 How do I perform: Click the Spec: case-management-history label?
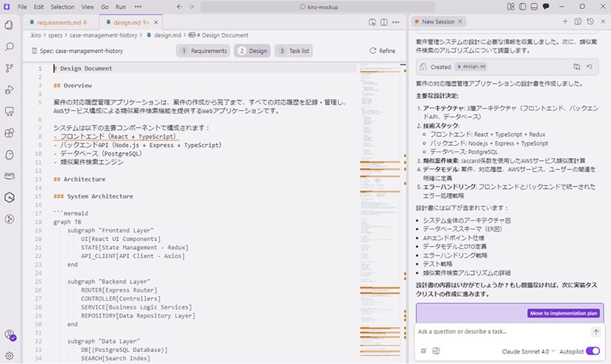point(77,50)
